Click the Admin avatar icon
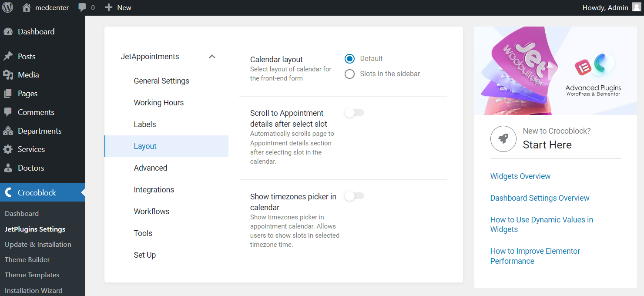Viewport: 644px width, 296px height. [x=636, y=7]
